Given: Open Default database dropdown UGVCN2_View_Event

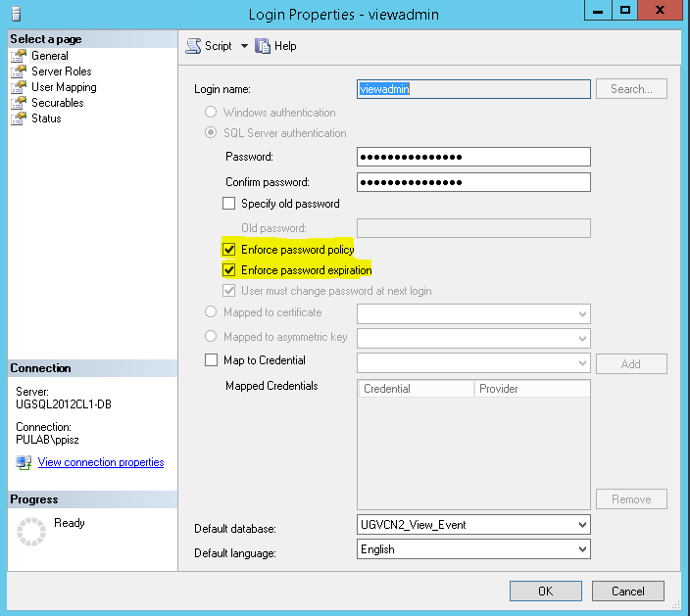Looking at the screenshot, I should [473, 525].
